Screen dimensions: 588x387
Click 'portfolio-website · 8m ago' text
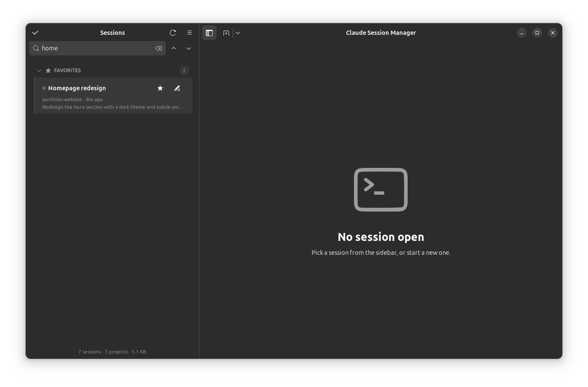(x=73, y=99)
